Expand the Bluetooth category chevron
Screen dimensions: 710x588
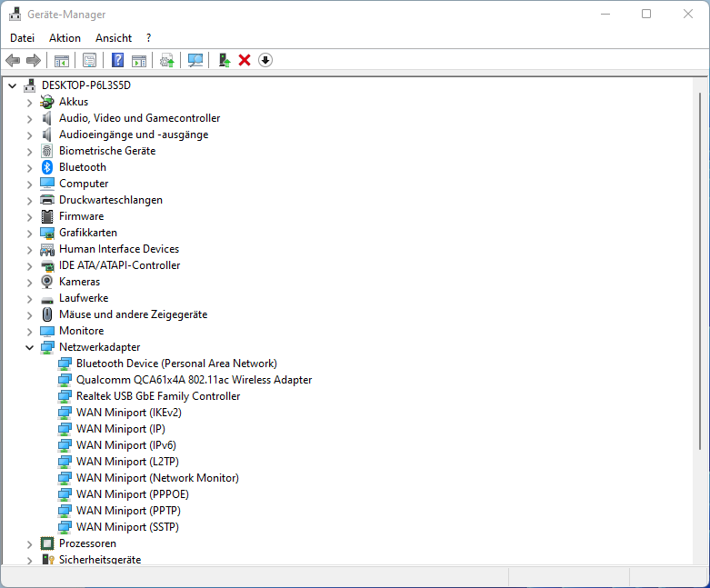pyautogui.click(x=29, y=168)
